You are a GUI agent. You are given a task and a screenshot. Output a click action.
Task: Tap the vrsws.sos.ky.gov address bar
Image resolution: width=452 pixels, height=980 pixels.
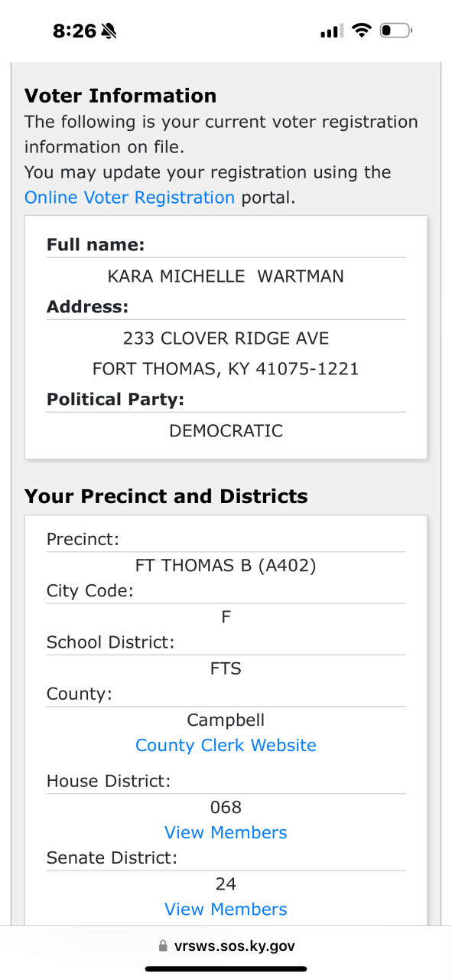(x=226, y=946)
